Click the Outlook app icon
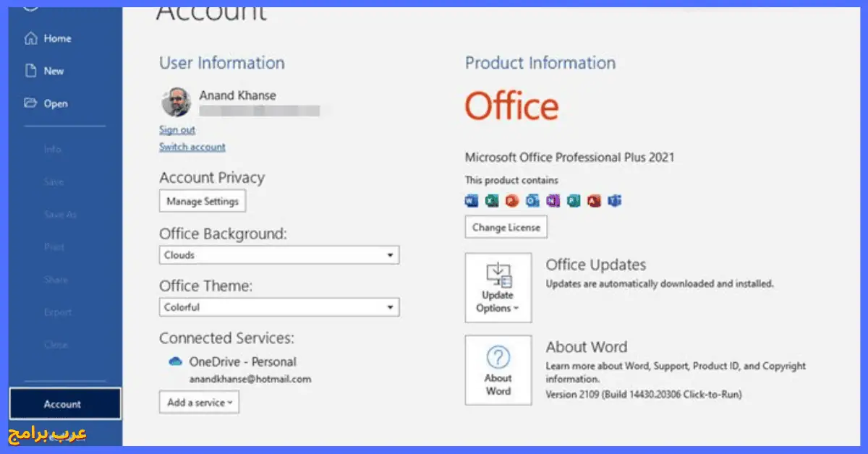The image size is (868, 454). click(533, 200)
